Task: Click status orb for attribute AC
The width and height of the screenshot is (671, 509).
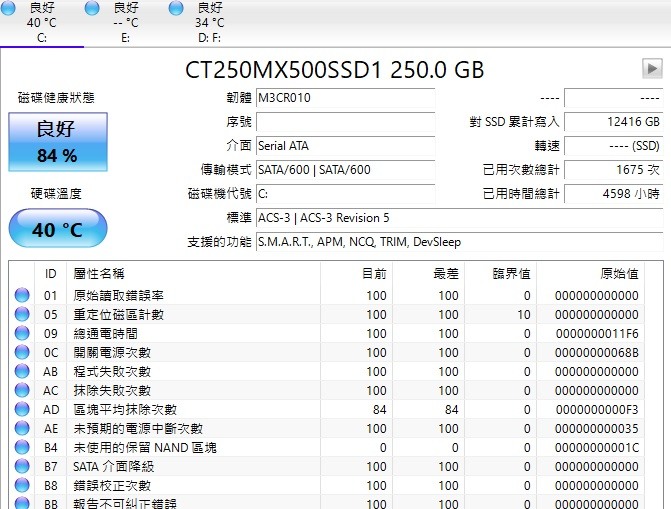Action: pyautogui.click(x=22, y=390)
